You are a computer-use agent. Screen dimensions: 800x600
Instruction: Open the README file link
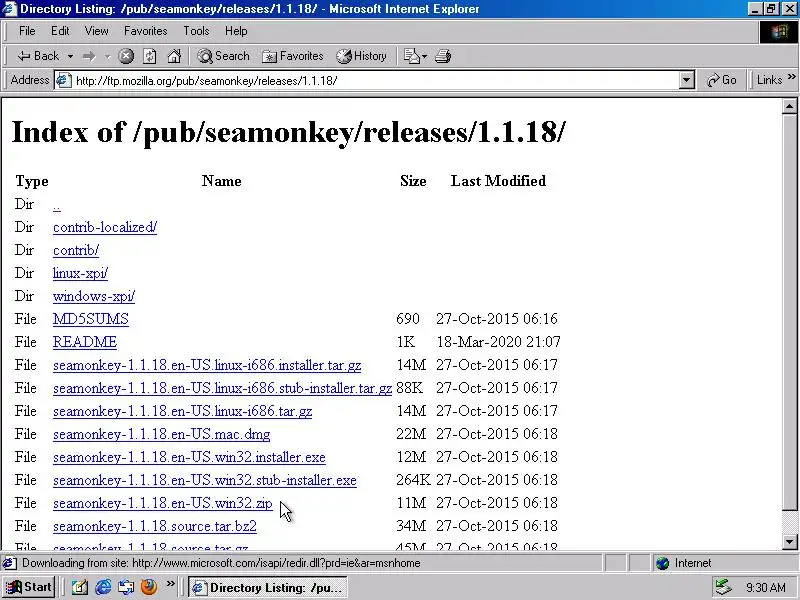85,342
